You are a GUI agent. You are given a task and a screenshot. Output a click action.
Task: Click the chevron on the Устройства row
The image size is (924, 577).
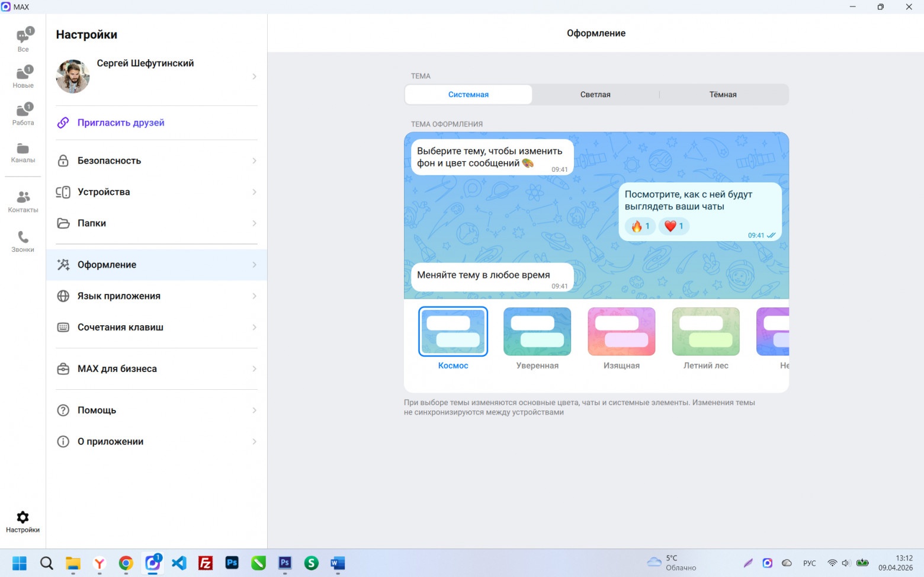coord(254,192)
